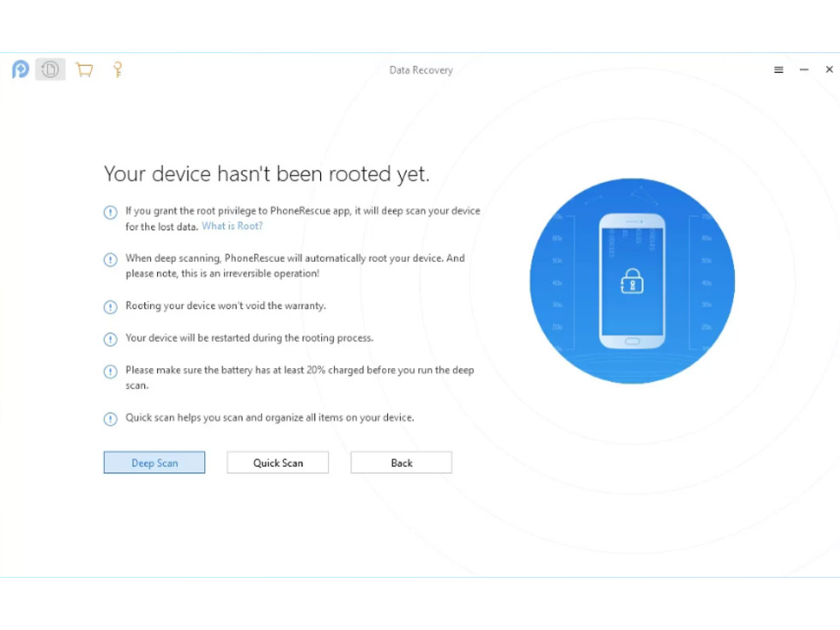
Task: Click the PhoneRescue logo icon
Action: click(20, 69)
